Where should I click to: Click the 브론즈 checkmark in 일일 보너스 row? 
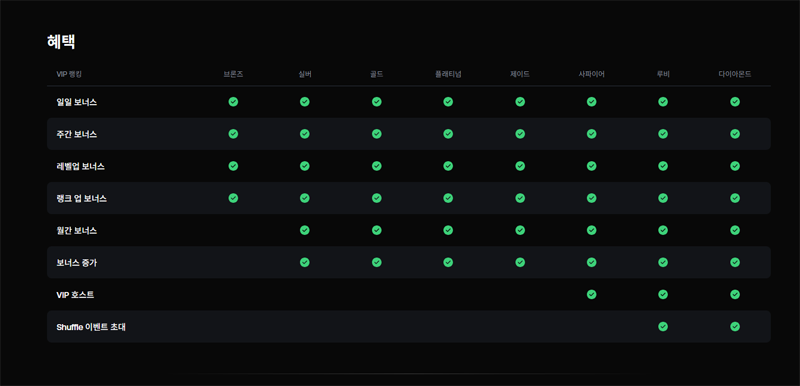pos(233,101)
